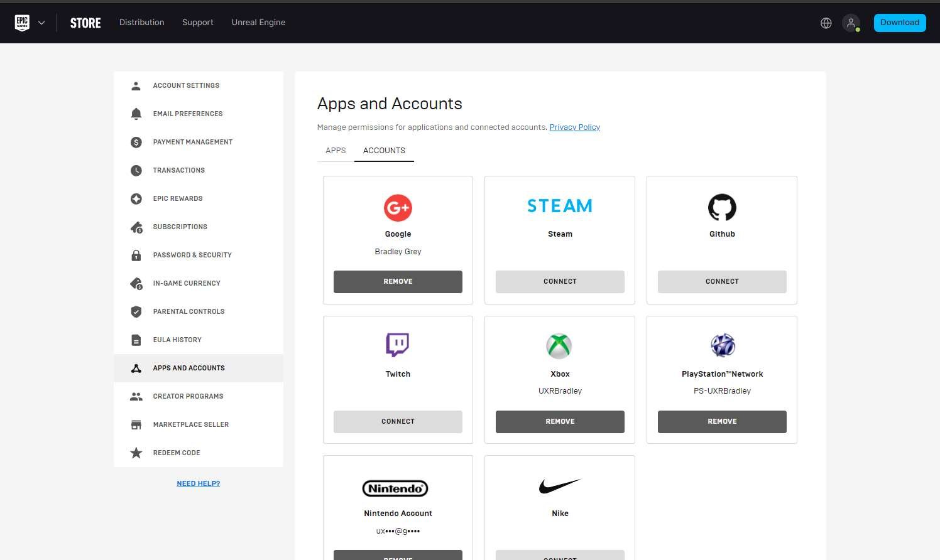Click the Nintendo logo
Screen dimensions: 940x560
click(x=395, y=488)
